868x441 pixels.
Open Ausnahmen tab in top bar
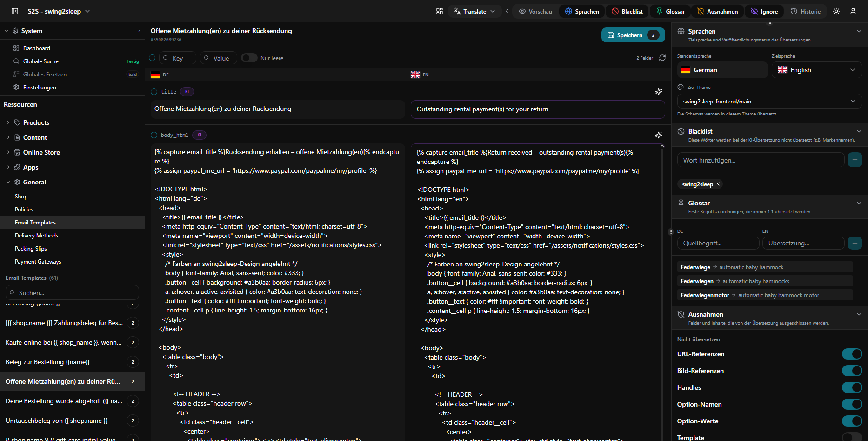click(x=718, y=11)
